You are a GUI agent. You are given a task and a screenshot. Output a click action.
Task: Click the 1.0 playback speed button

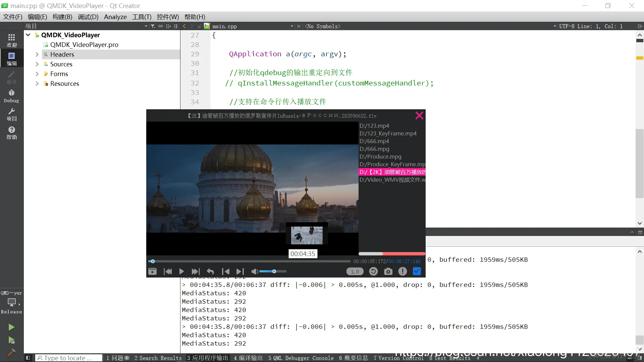[x=355, y=271]
